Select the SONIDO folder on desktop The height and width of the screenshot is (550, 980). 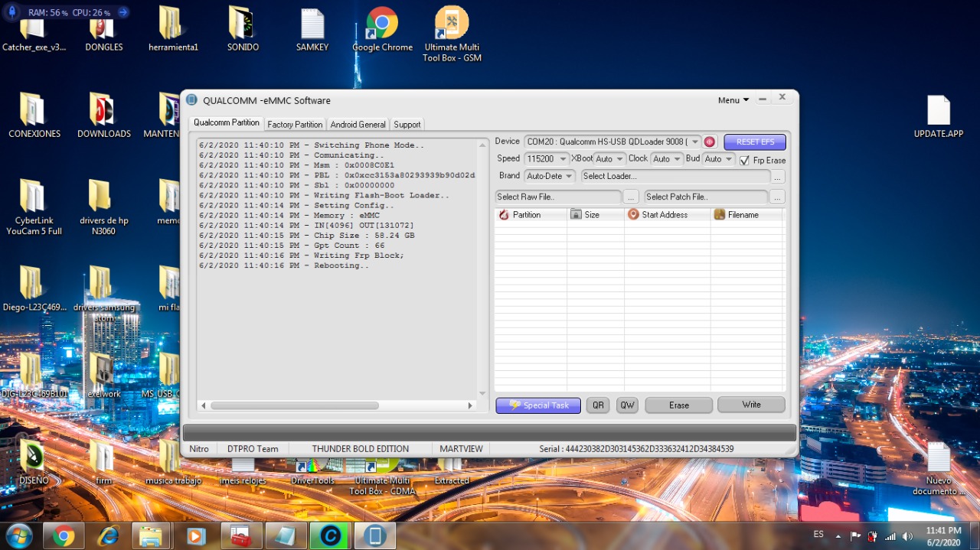tap(243, 30)
